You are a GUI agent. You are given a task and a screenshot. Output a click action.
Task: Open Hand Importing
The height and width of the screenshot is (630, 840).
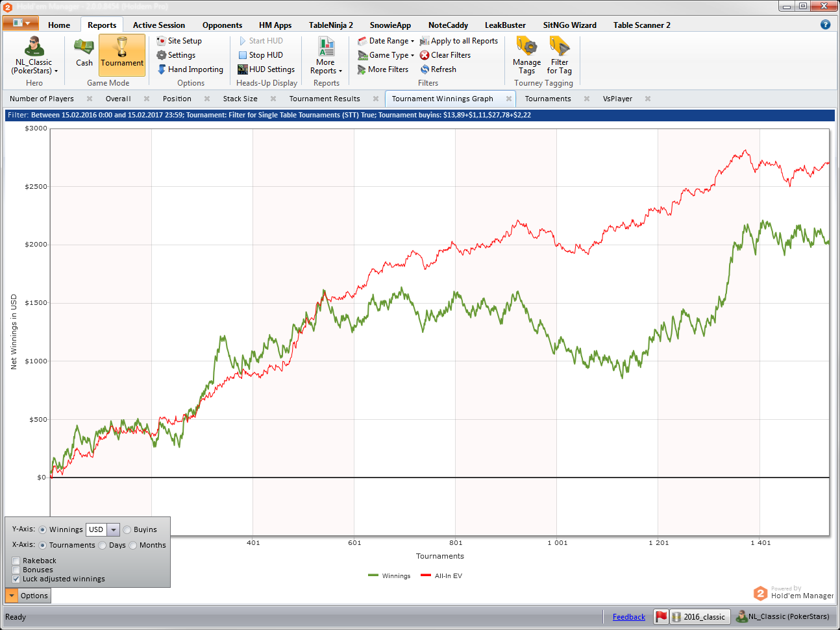(190, 69)
